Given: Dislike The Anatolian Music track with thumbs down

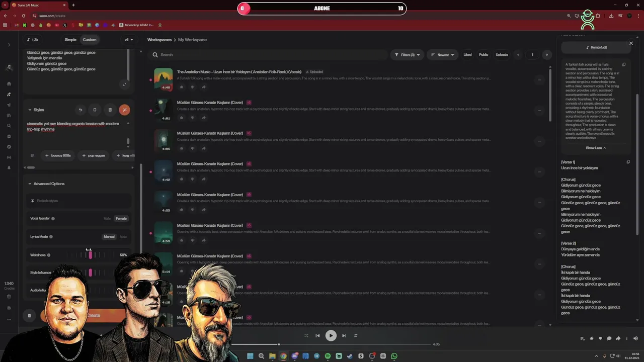Looking at the screenshot, I should (193, 87).
